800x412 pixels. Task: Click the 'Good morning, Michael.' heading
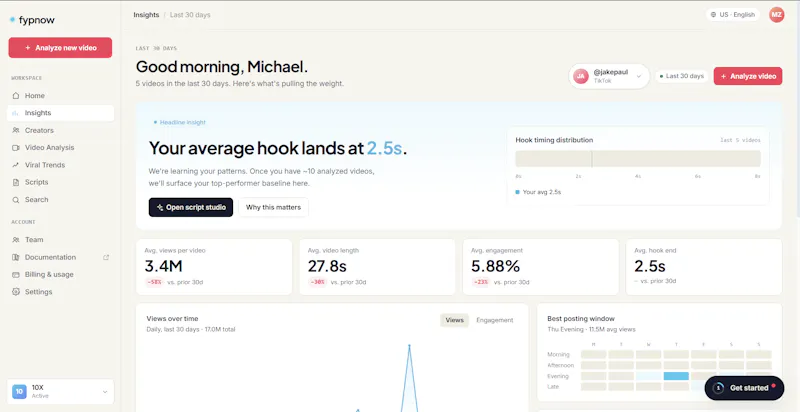tap(222, 67)
